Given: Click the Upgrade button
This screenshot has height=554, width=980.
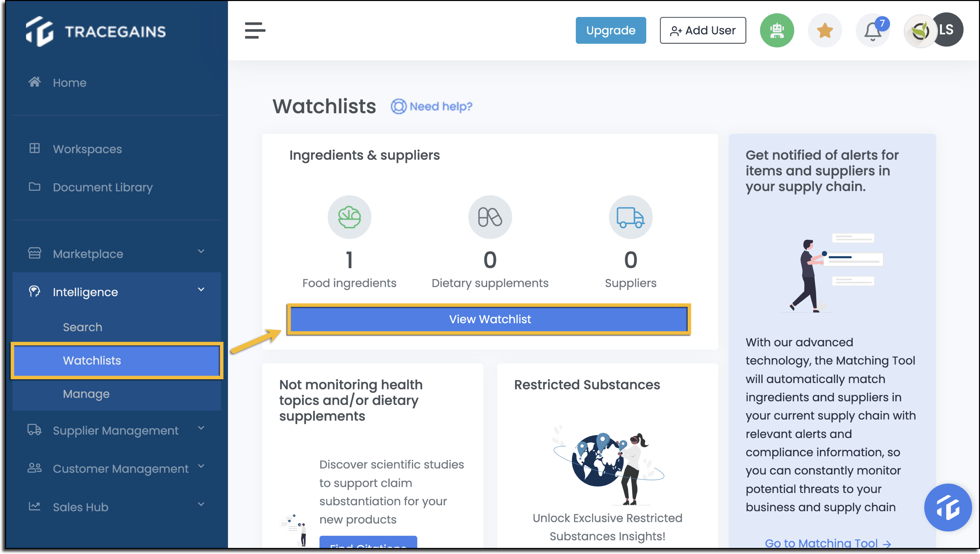Looking at the screenshot, I should [x=610, y=30].
